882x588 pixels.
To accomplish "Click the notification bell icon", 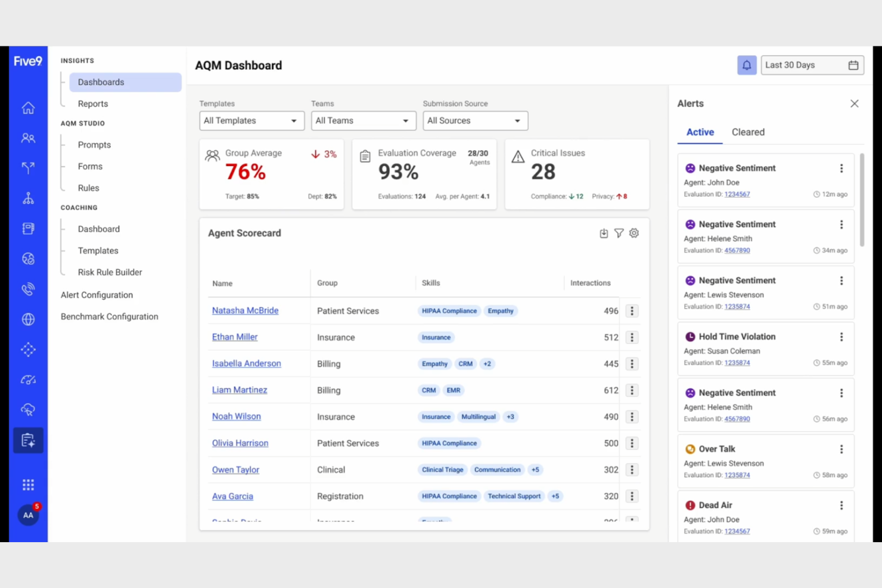I will coord(747,65).
